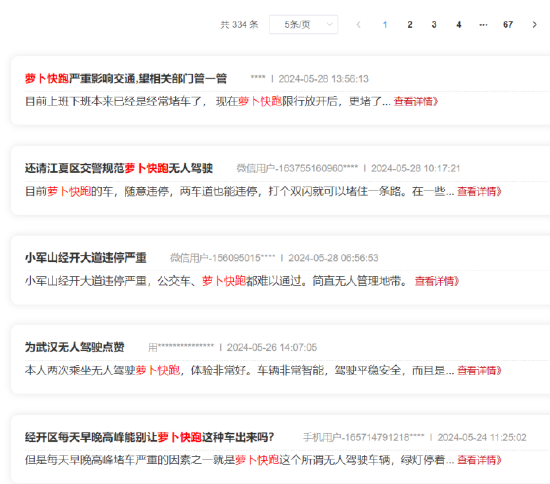Open post 为武汉无人驾驶点赞
The width and height of the screenshot is (550, 484).
point(74,347)
